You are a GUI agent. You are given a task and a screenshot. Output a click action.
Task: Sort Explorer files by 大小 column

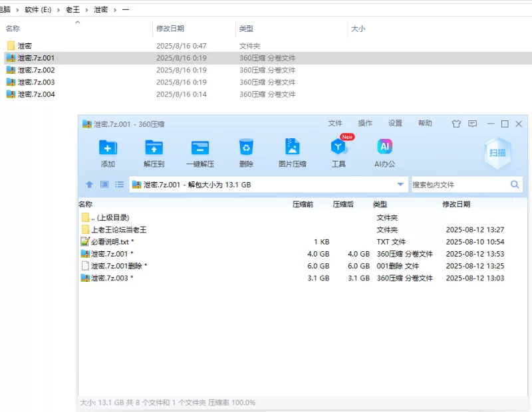[358, 29]
